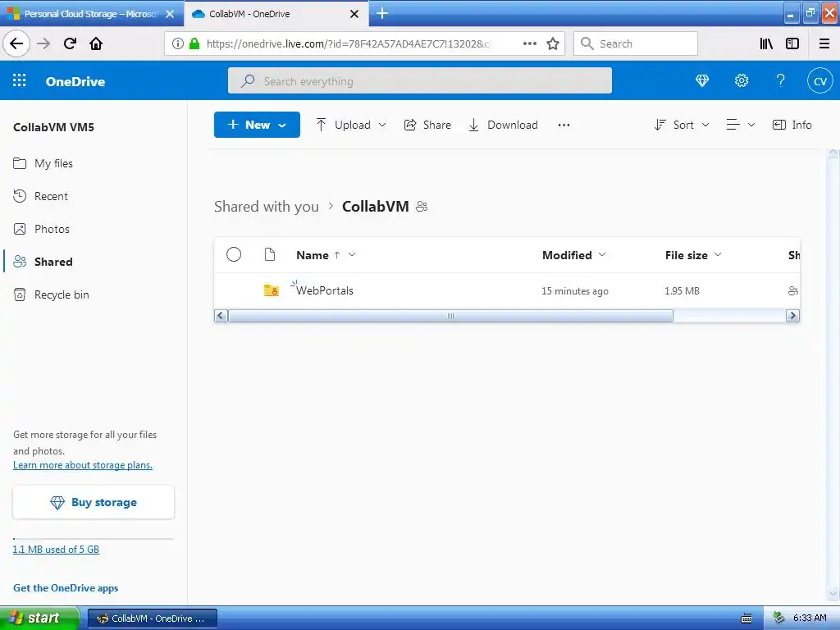Click the safely remove hardware tray icon
Image resolution: width=840 pixels, height=630 pixels.
[779, 619]
